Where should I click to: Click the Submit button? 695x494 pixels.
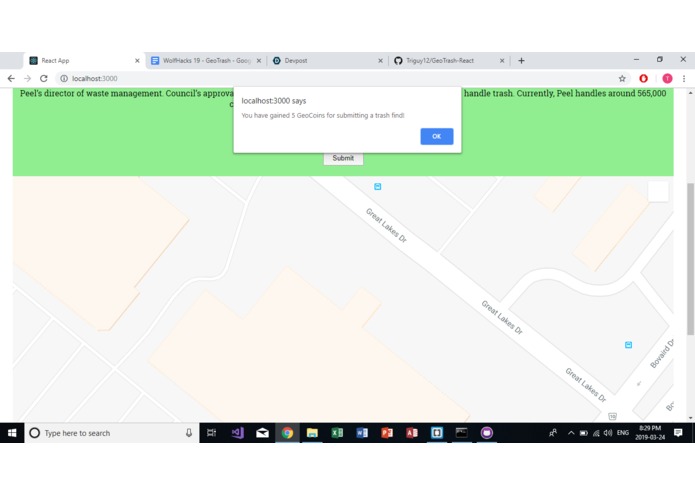(x=343, y=158)
